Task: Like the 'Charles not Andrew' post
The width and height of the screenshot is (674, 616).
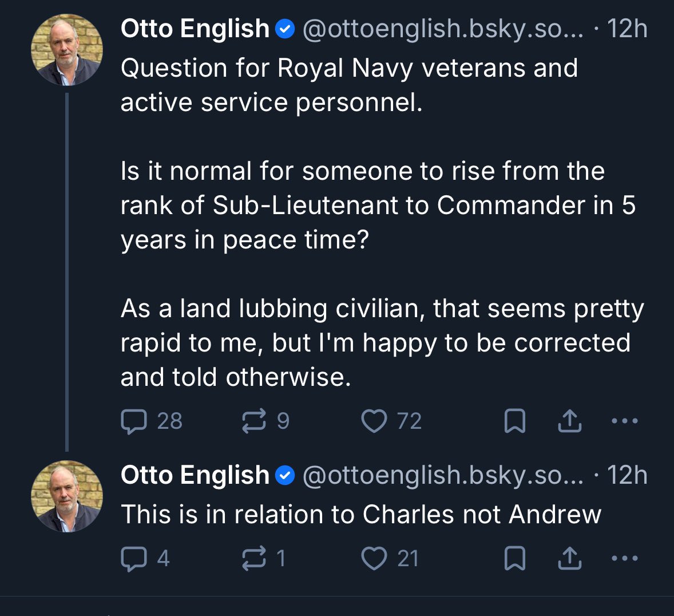Action: point(374,559)
